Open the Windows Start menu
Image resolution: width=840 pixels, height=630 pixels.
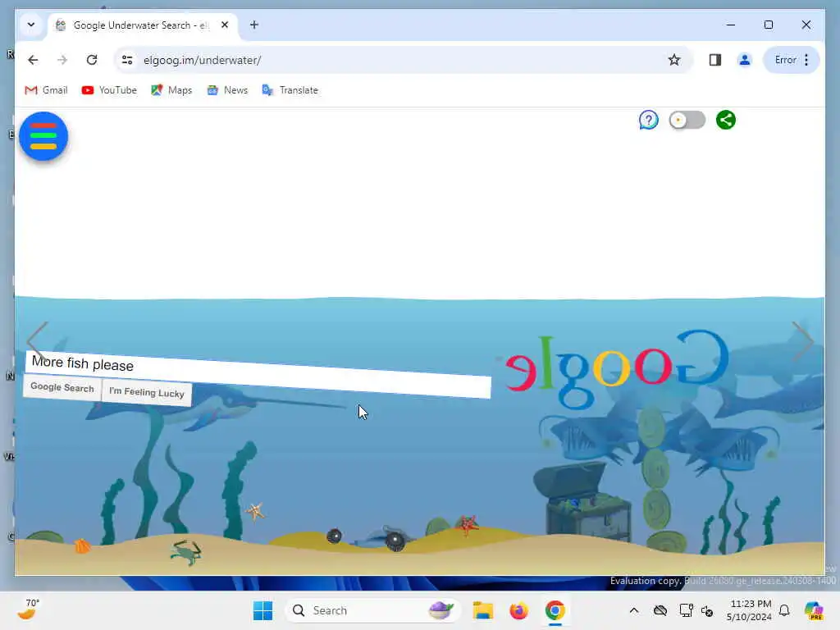pyautogui.click(x=262, y=610)
